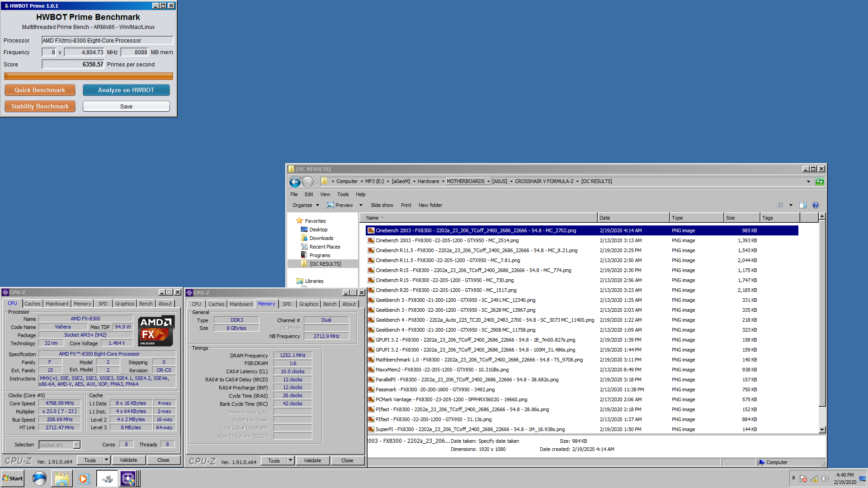The width and height of the screenshot is (868, 488).
Task: Go back with Explorer's blue back arrow
Action: tap(295, 182)
